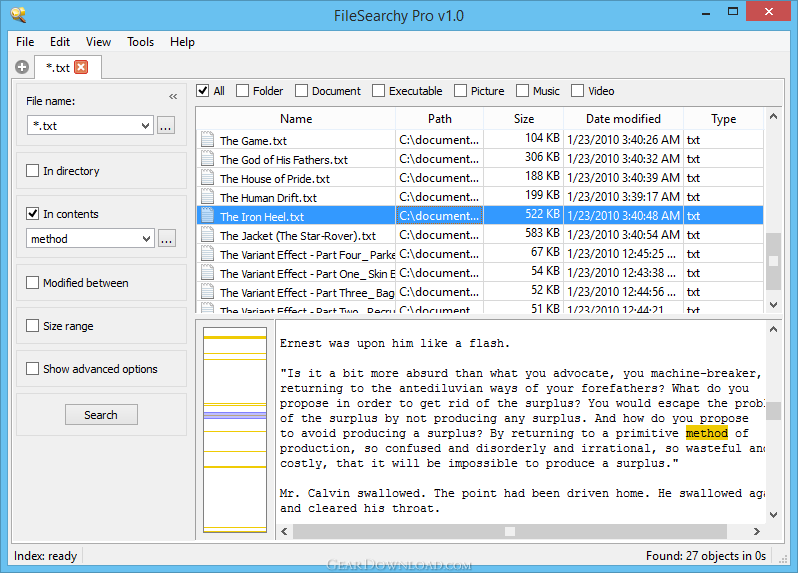Click the highlighted word 'method' in preview

click(706, 433)
